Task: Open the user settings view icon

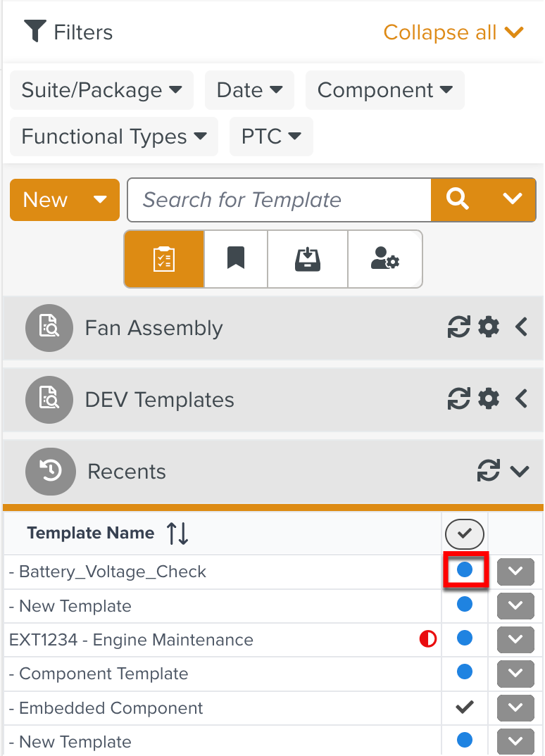Action: point(385,259)
